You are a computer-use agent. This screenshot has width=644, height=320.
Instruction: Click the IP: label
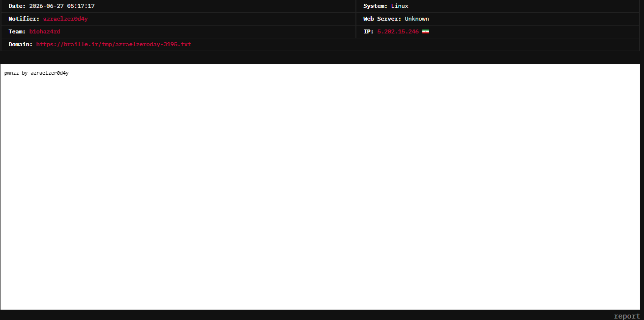369,31
